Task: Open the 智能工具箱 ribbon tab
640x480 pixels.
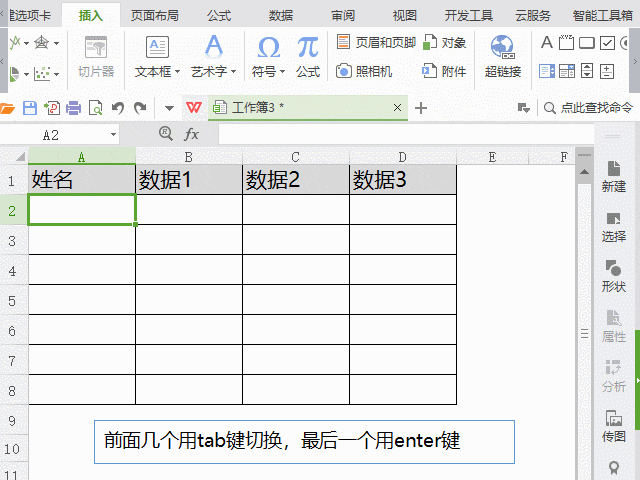Action: pyautogui.click(x=602, y=16)
